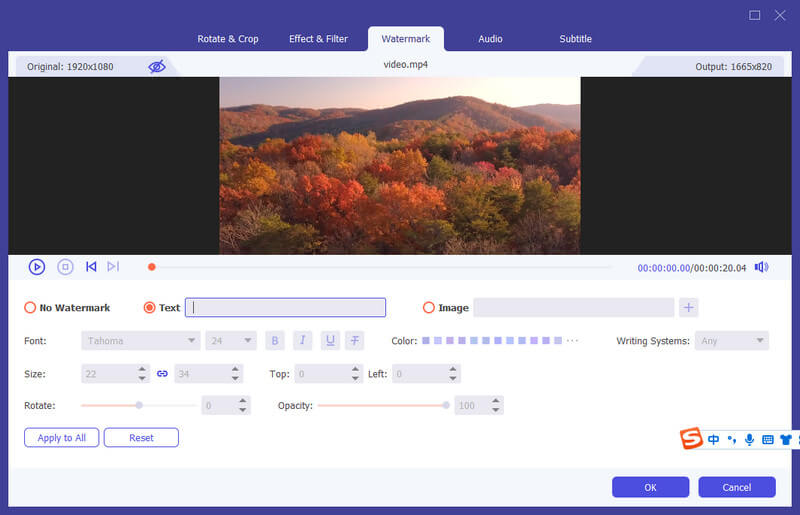
Task: Stop video playback
Action: pyautogui.click(x=65, y=266)
